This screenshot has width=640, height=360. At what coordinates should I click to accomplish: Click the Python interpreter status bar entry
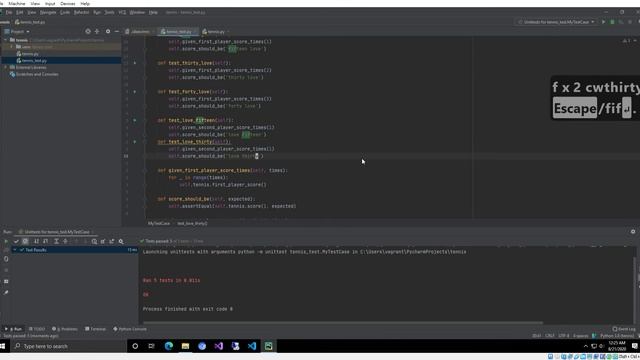[616, 336]
